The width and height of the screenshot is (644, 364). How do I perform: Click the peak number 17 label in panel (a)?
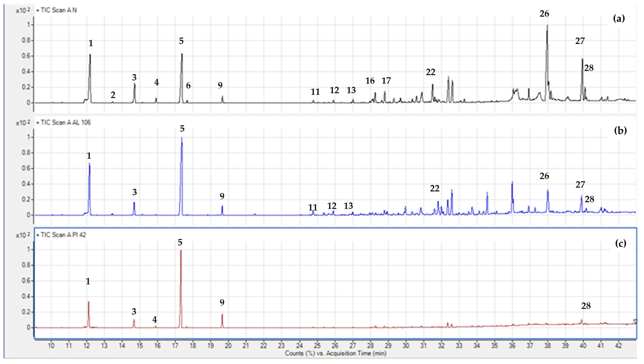(386, 81)
